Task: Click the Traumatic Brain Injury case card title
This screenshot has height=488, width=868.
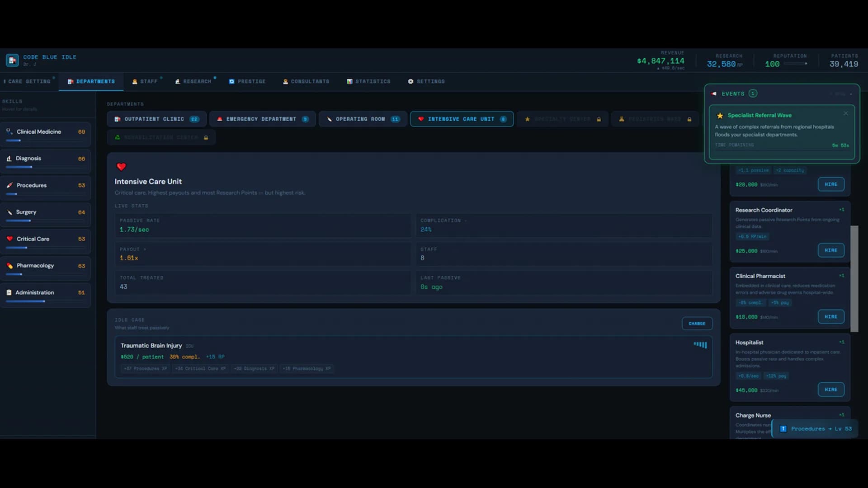Action: click(x=151, y=346)
